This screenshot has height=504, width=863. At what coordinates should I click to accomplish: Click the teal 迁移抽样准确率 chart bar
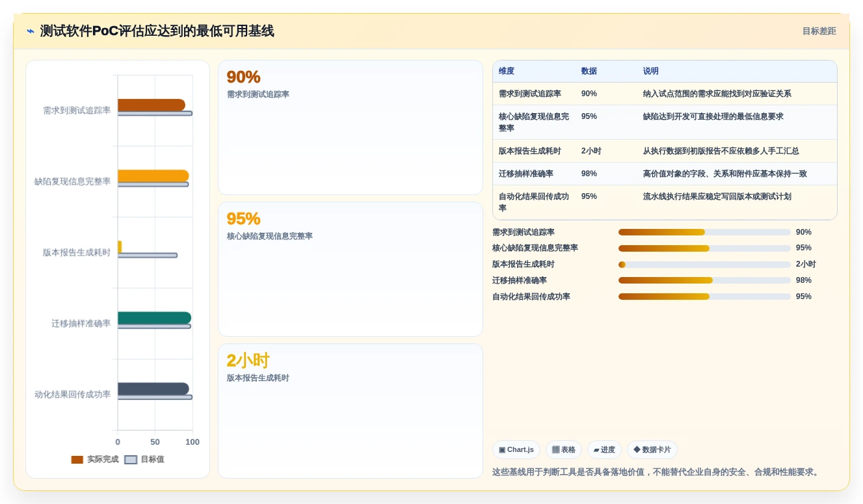tap(155, 318)
